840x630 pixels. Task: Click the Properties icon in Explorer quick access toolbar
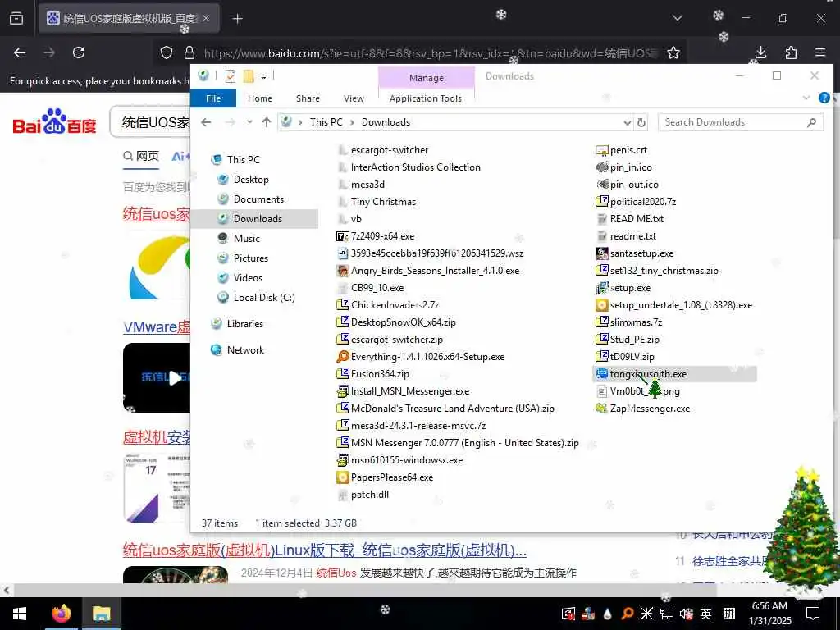coord(231,76)
